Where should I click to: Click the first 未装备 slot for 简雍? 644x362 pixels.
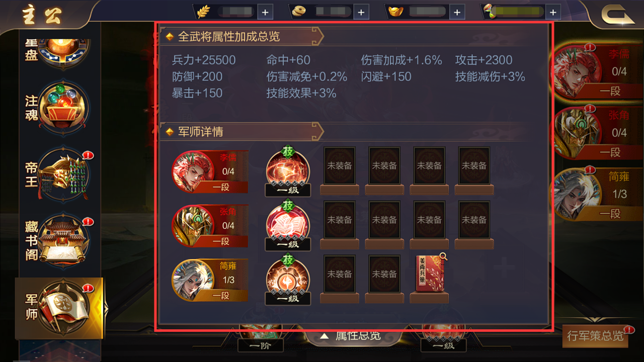(x=340, y=275)
